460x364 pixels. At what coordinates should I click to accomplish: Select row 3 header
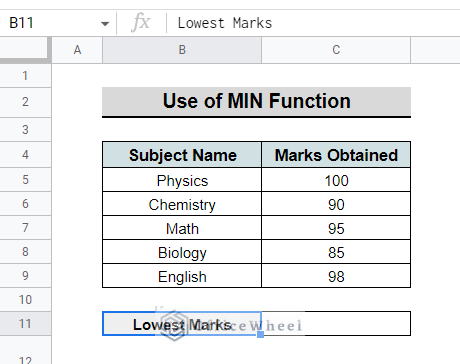point(25,129)
